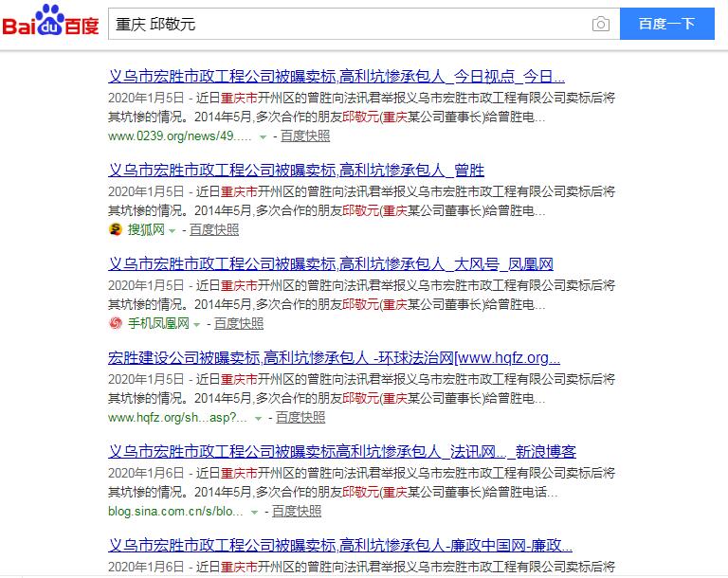Open the 新浪博客 result title
This screenshot has height=578, width=728.
tap(342, 452)
